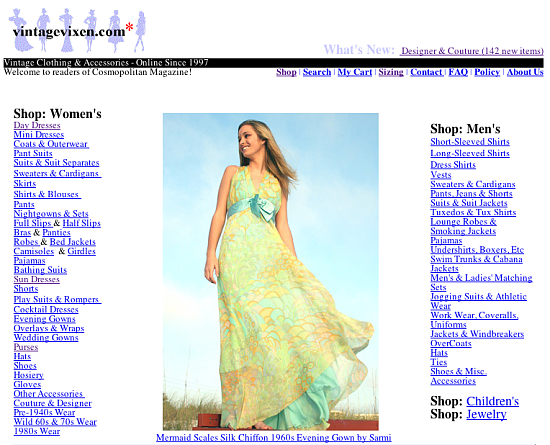Open About Us page
Screen dimensions: 550x445
click(525, 72)
